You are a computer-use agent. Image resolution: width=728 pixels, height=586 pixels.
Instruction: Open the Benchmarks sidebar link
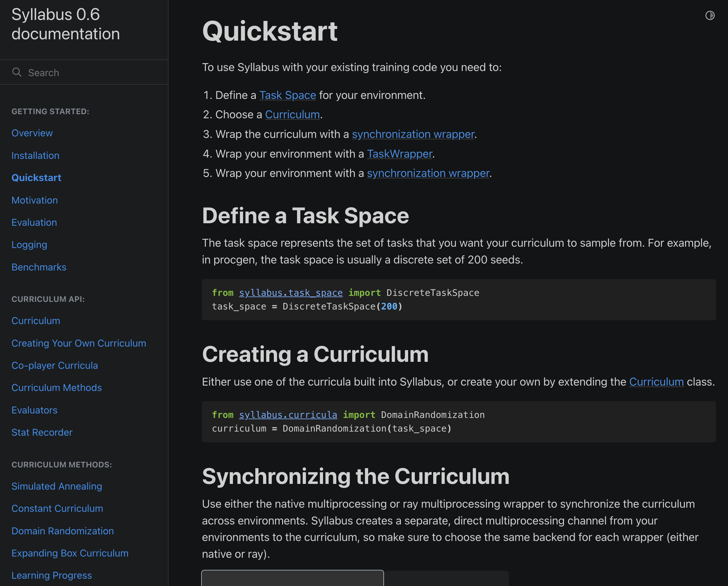click(x=39, y=267)
